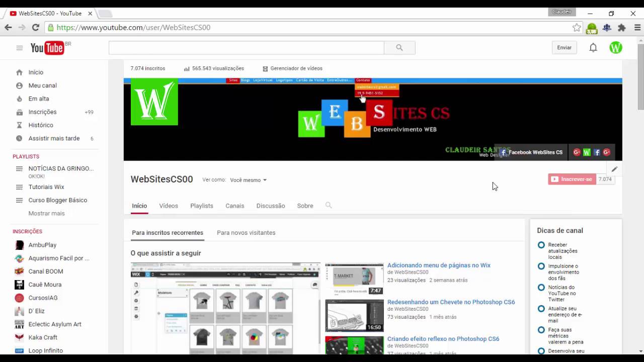Open Criando efeito reflexo no Photoshop CS6
The width and height of the screenshot is (644, 362).
[x=443, y=339]
